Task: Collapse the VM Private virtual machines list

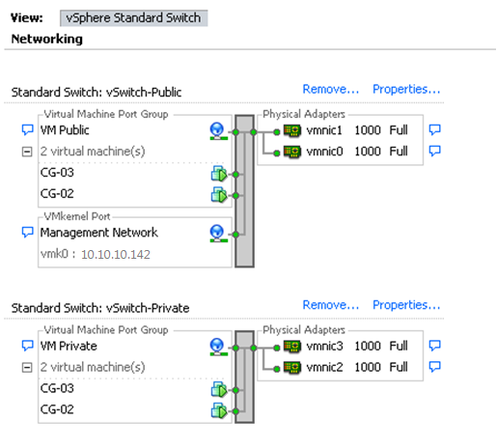Action: tap(27, 367)
